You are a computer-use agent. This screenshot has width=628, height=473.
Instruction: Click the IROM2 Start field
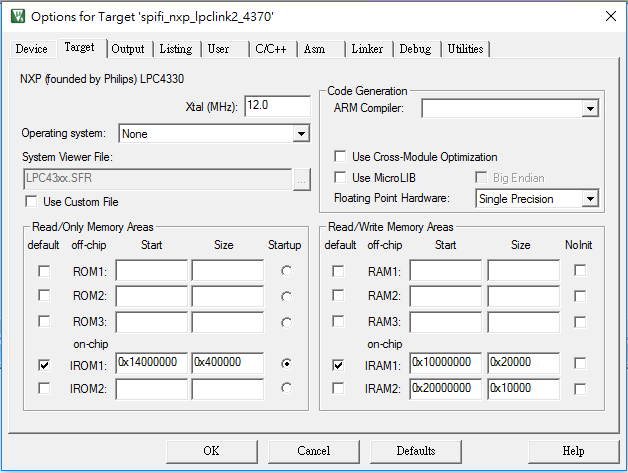pos(151,389)
